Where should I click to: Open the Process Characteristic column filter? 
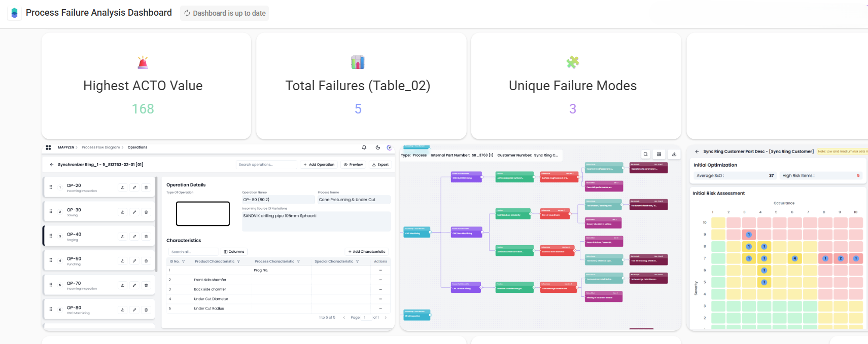tap(298, 261)
